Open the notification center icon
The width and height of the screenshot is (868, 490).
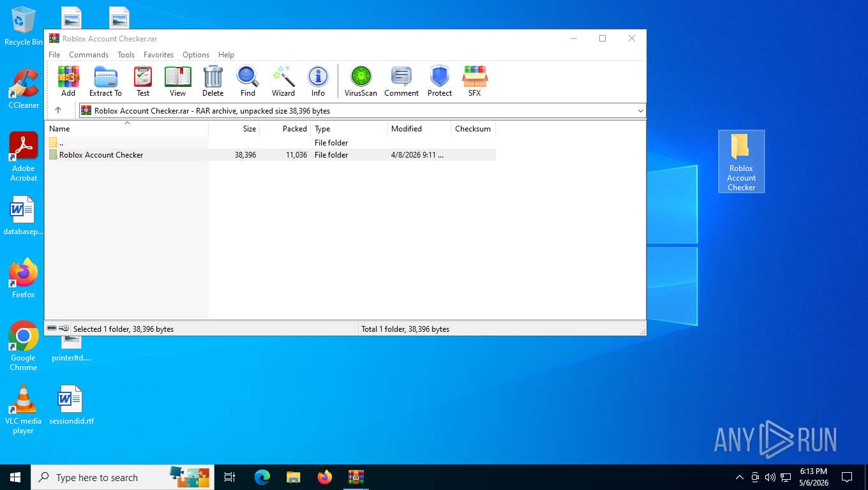(847, 477)
